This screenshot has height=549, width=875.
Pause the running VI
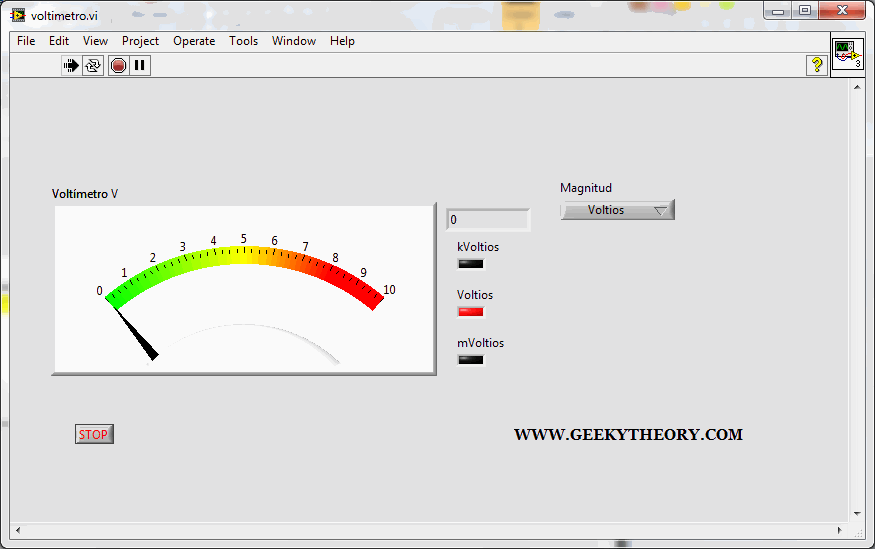tap(140, 66)
